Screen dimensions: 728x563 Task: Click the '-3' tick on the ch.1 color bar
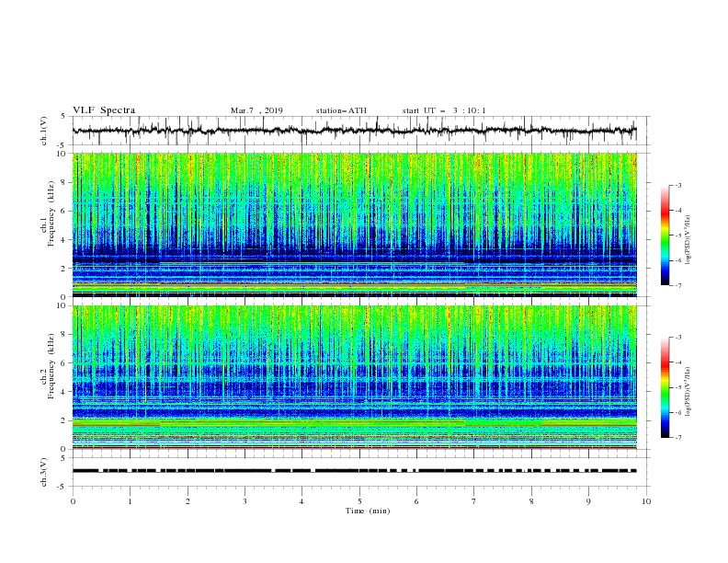678,185
